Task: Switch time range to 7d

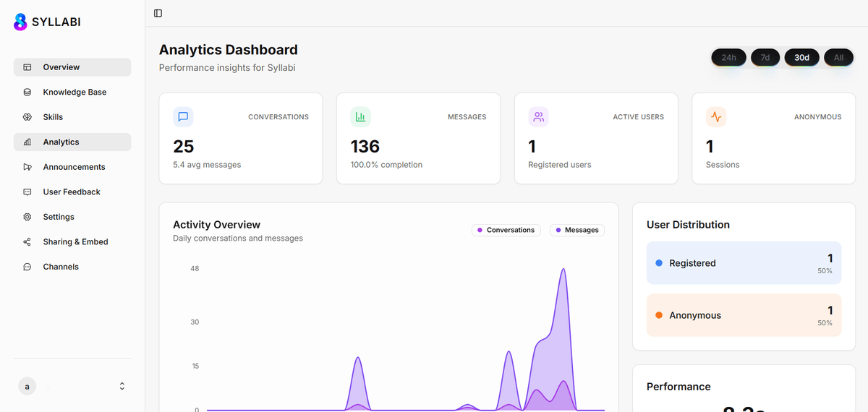Action: (765, 57)
